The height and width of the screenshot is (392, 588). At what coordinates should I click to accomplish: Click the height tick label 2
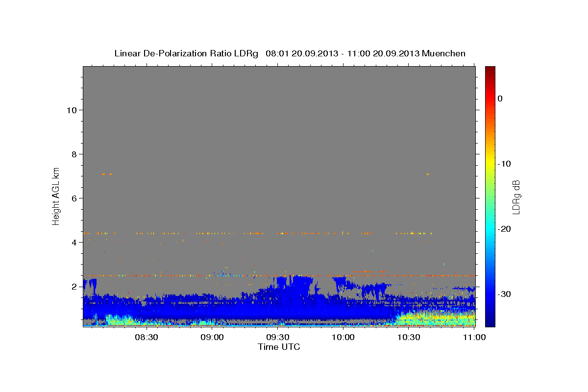(74, 287)
